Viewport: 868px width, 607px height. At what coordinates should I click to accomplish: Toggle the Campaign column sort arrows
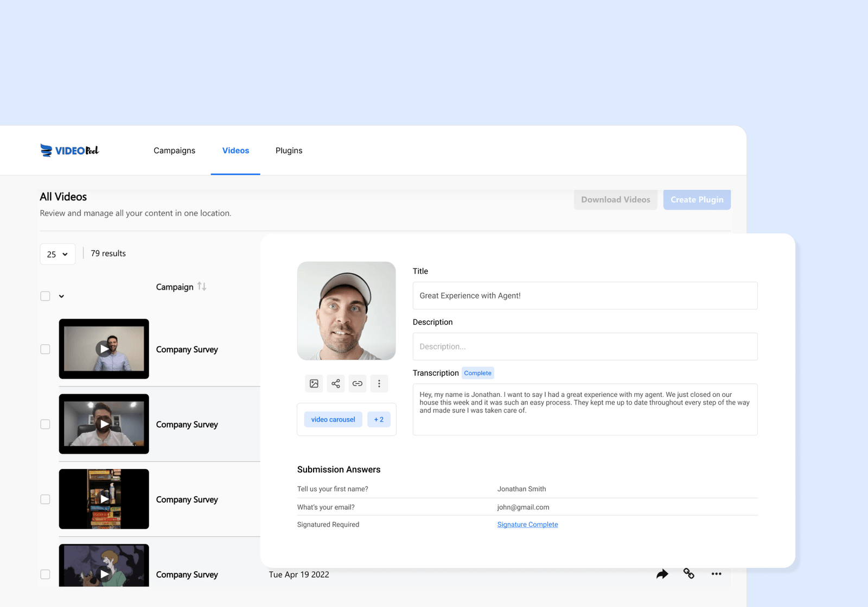(x=202, y=287)
